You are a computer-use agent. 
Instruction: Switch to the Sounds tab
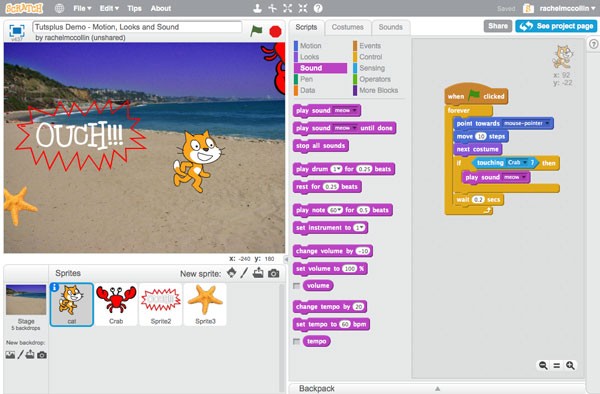coord(390,27)
